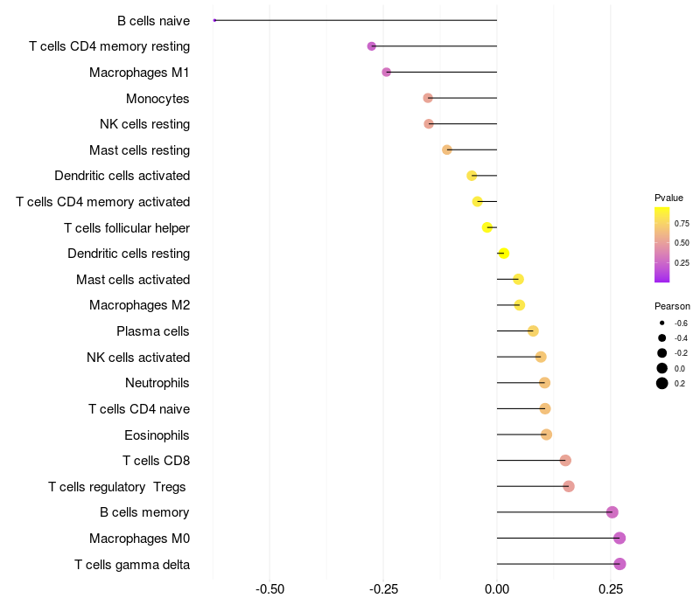Click the Pvalue legend title
This screenshot has height=612, width=700.
click(668, 198)
